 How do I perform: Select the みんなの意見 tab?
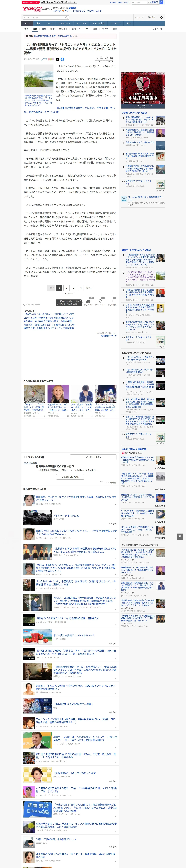(x=98, y=24)
